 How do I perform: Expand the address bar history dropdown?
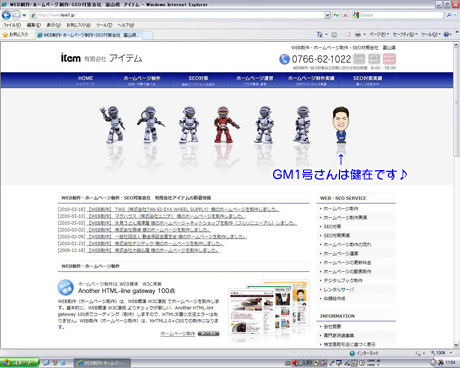(327, 15)
